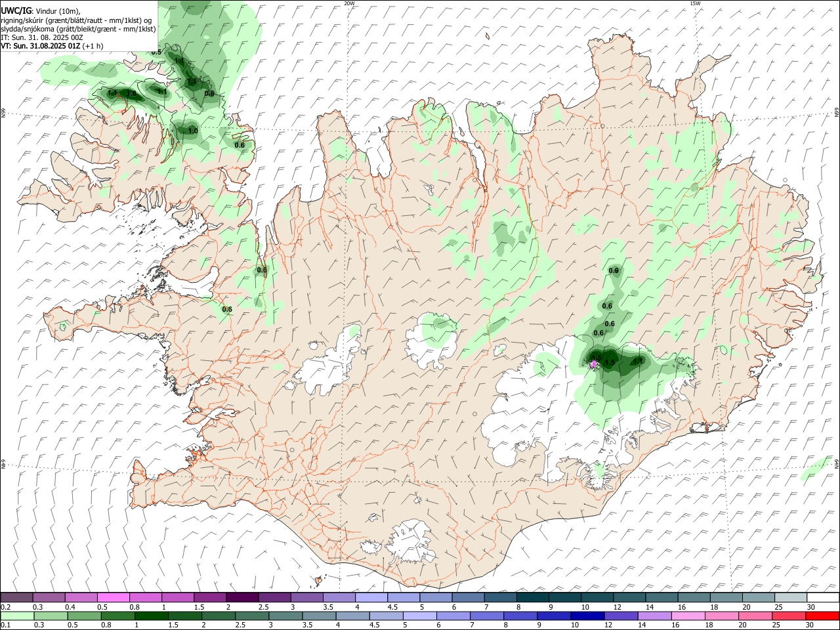
Task: Click the '15W' longitude label
Action: (695, 3)
